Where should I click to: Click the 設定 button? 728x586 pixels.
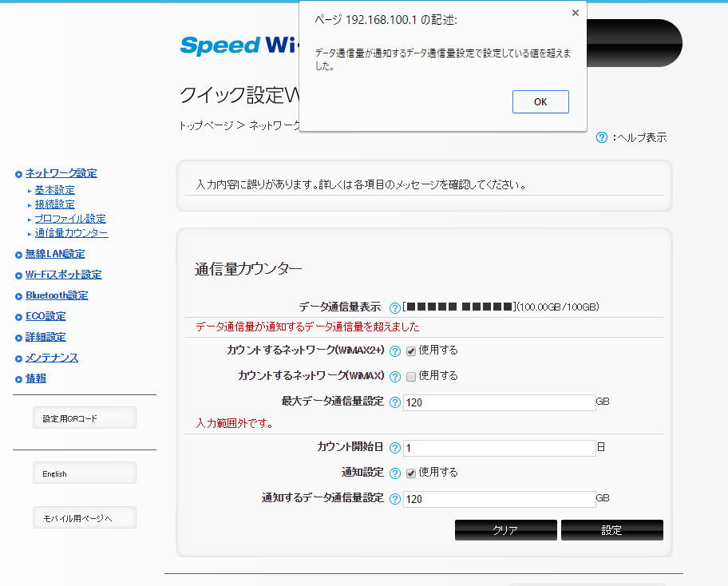point(612,530)
